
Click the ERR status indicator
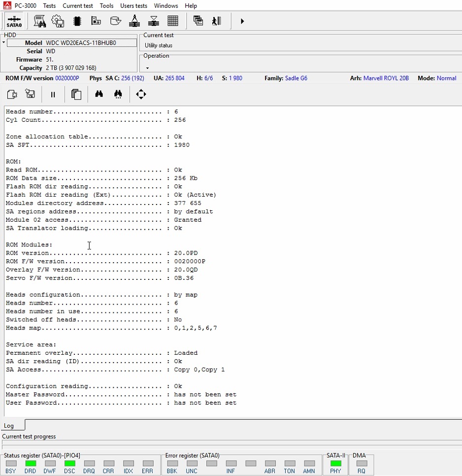(148, 463)
